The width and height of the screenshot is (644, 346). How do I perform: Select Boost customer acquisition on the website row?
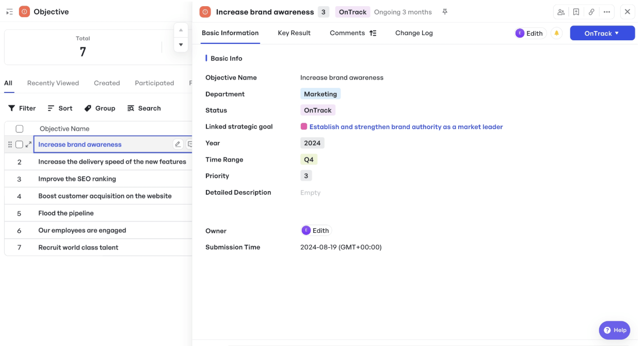[98, 196]
